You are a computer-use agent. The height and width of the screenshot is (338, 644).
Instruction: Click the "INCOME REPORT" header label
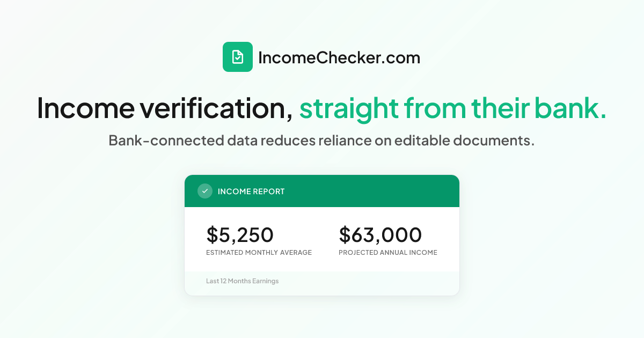pyautogui.click(x=251, y=192)
